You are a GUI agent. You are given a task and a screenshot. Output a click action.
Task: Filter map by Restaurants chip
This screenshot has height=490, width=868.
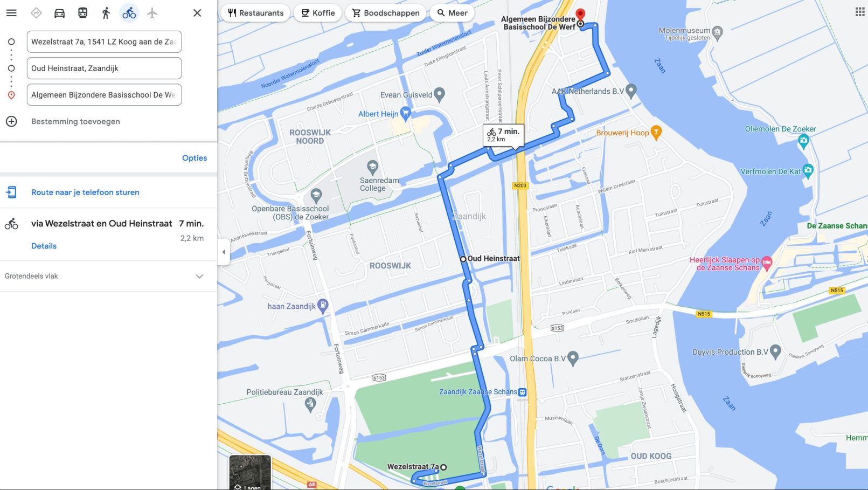click(255, 13)
